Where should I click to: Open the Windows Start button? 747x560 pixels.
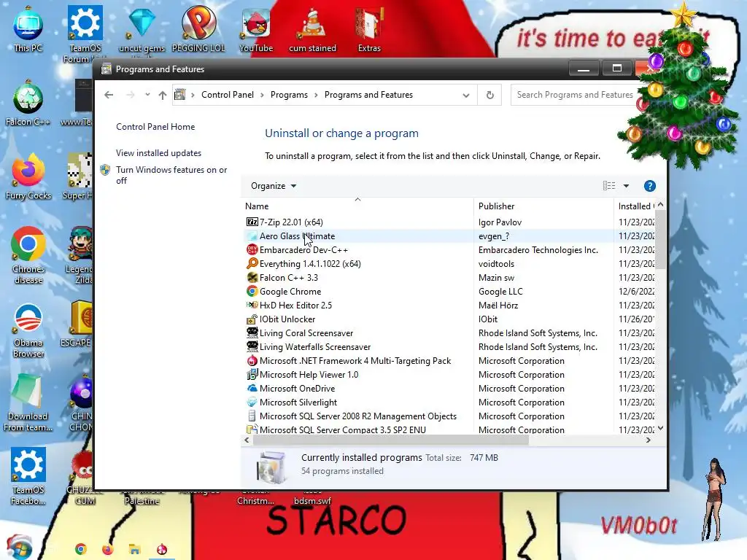click(20, 548)
